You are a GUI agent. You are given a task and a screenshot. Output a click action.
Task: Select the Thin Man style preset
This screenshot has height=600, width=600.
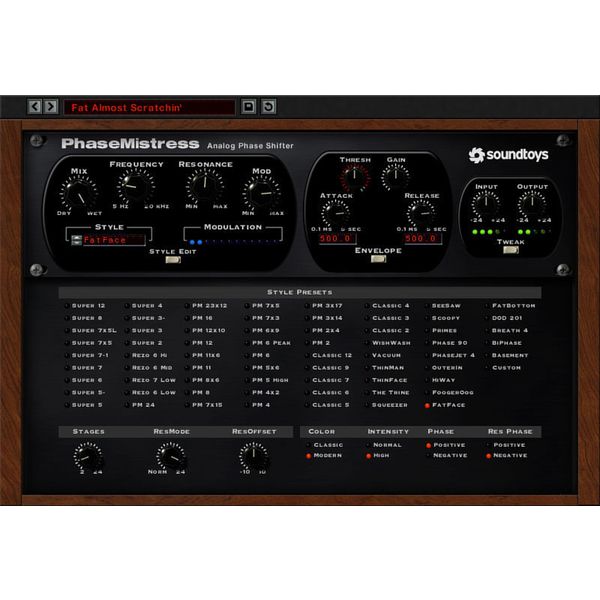coord(385,368)
